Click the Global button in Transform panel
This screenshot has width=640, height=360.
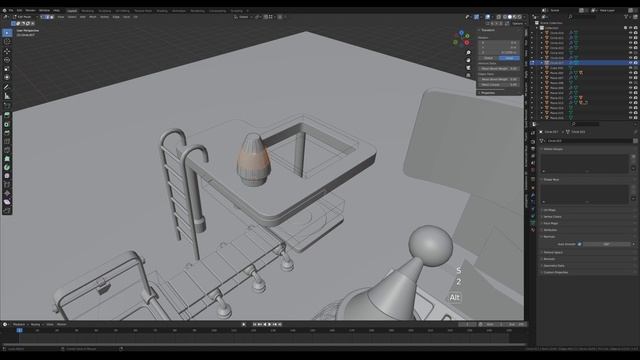point(489,58)
